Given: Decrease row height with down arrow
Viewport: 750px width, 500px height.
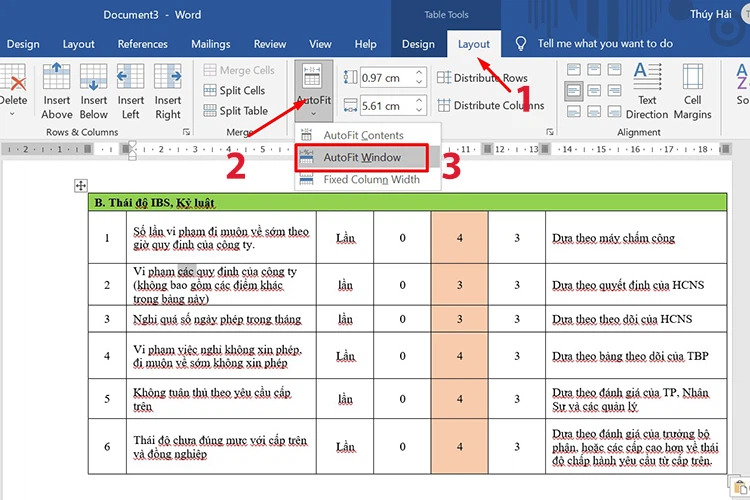Looking at the screenshot, I should click(419, 82).
